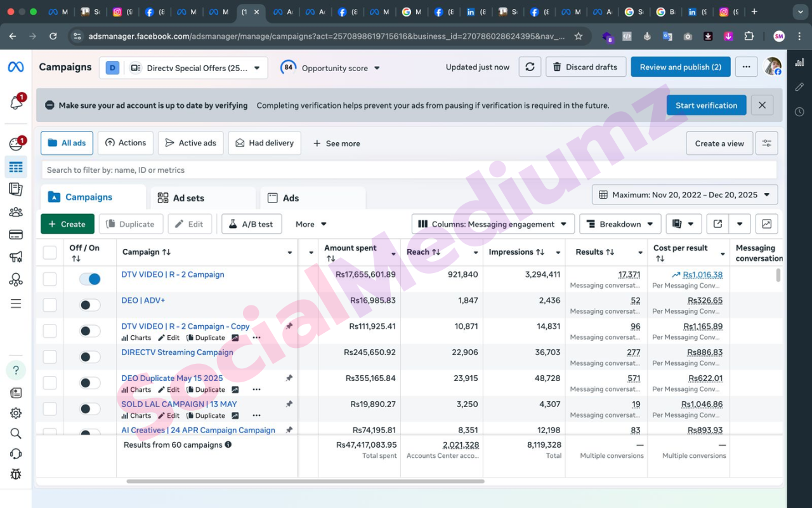Close the verification banner
Image resolution: width=812 pixels, height=508 pixels.
point(762,105)
